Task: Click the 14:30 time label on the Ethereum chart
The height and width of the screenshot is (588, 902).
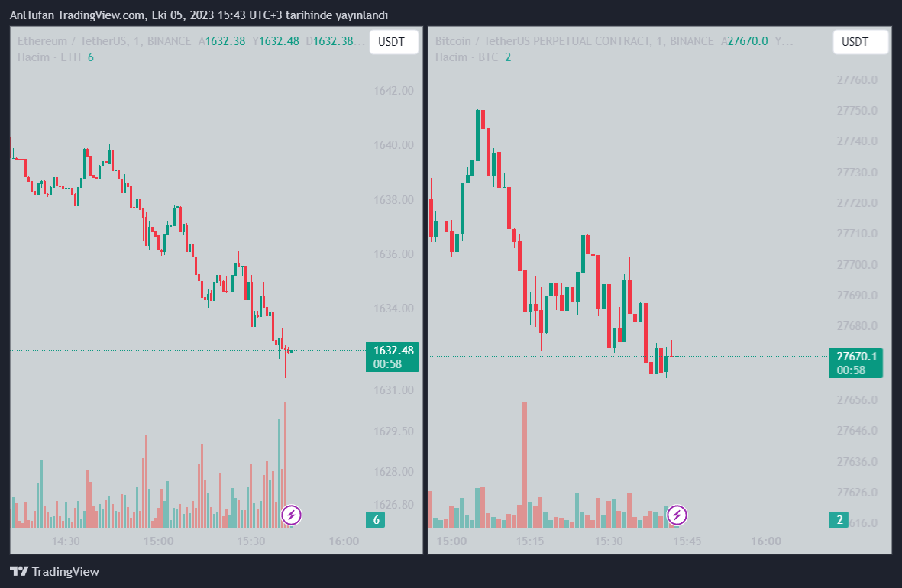Action: 66,541
